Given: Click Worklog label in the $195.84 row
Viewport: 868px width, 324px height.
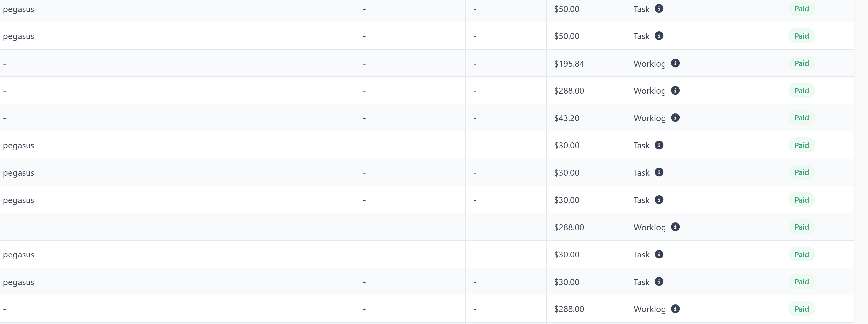Looking at the screenshot, I should pyautogui.click(x=649, y=64).
